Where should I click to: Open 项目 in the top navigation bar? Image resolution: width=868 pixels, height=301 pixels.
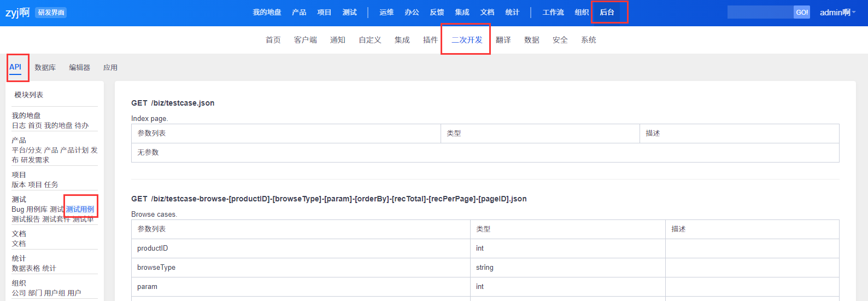coord(324,12)
